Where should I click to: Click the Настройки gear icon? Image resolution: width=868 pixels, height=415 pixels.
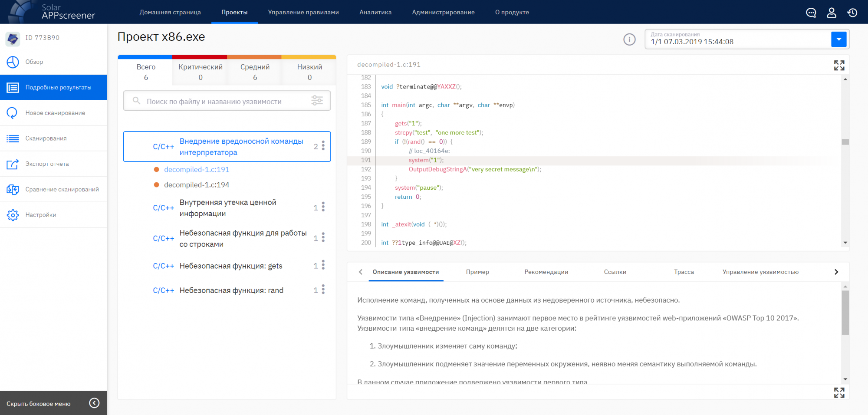pyautogui.click(x=13, y=215)
